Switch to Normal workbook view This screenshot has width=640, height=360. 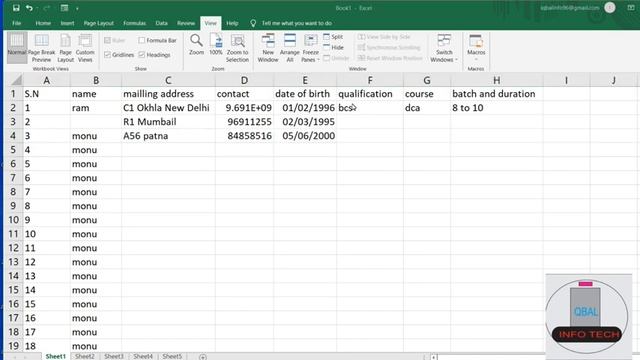point(17,47)
